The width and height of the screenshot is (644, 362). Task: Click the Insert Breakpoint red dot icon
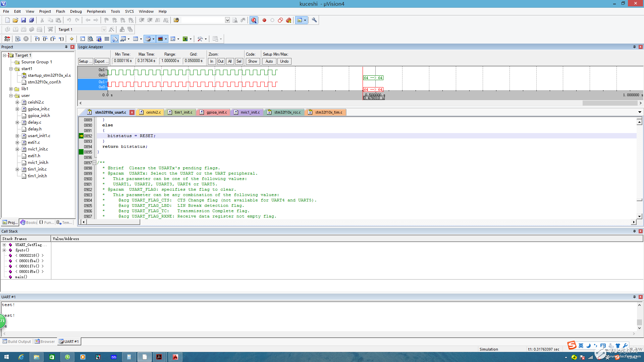click(264, 20)
